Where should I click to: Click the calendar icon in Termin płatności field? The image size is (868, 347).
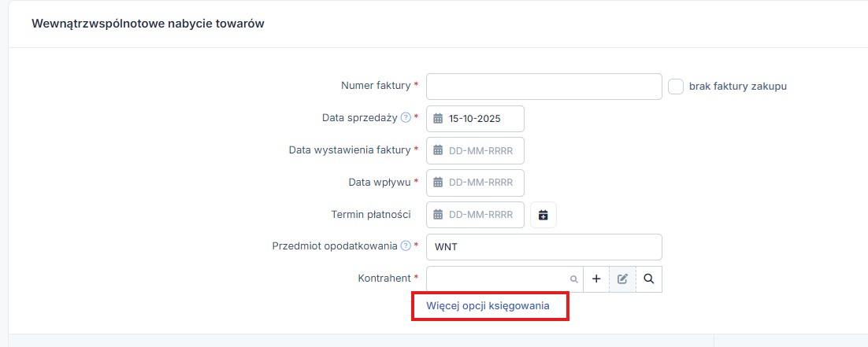click(x=439, y=215)
